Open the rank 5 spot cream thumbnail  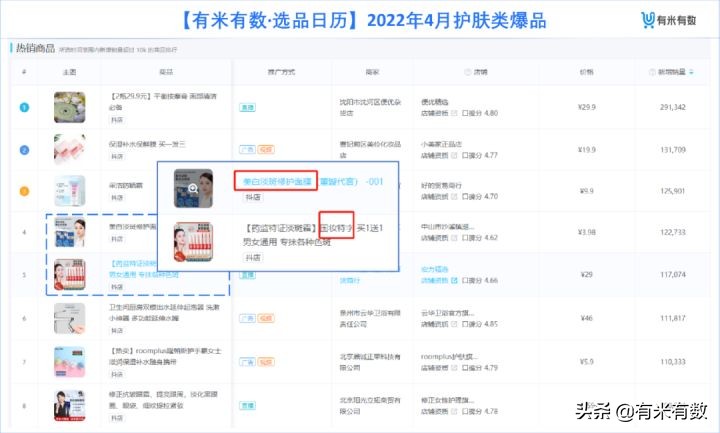coord(70,275)
